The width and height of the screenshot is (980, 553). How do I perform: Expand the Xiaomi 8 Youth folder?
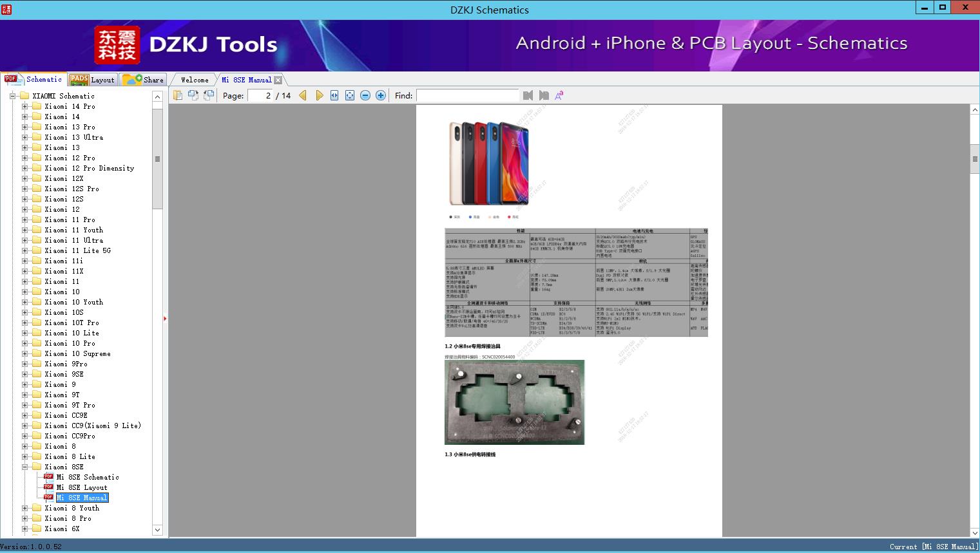(24, 508)
